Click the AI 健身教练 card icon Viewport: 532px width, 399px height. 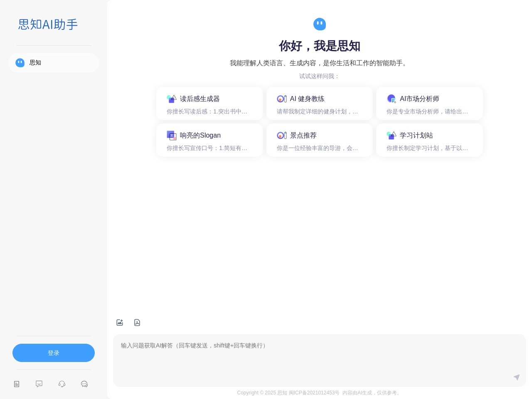point(282,99)
